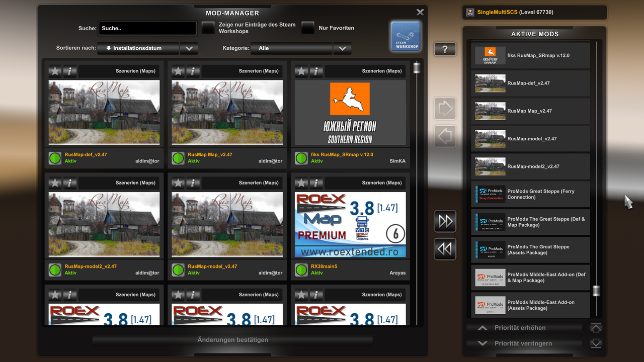Screen dimensions: 644x362
Task: Star the RX38main5 mod card
Action: pyautogui.click(x=301, y=183)
